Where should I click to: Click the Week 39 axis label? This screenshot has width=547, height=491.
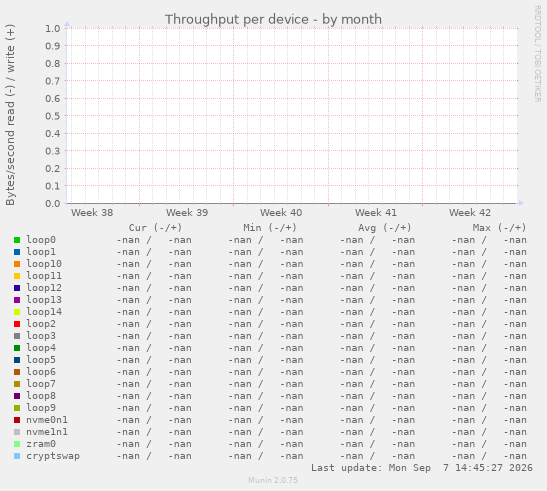click(x=187, y=213)
